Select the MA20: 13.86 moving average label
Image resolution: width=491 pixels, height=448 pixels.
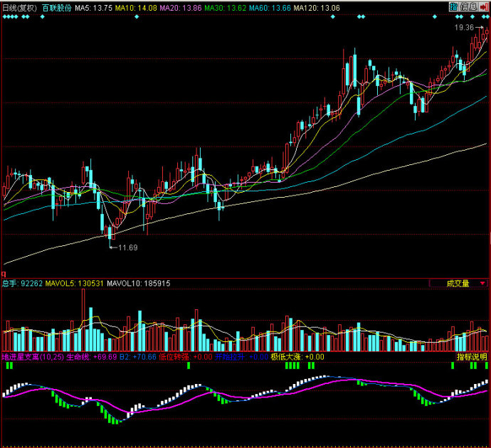point(180,8)
